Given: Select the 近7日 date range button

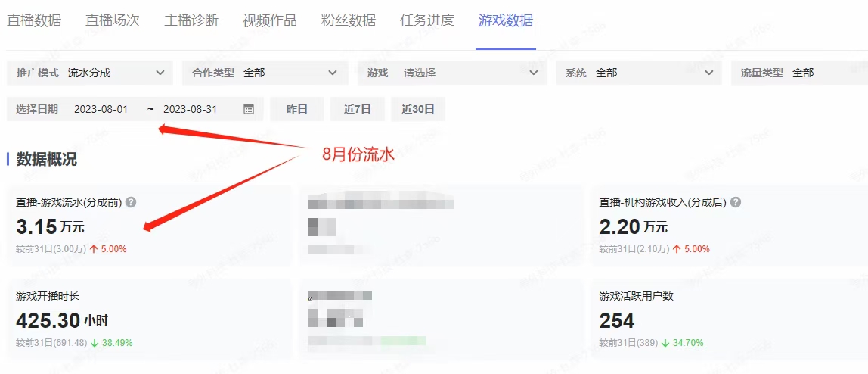Looking at the screenshot, I should coord(358,109).
